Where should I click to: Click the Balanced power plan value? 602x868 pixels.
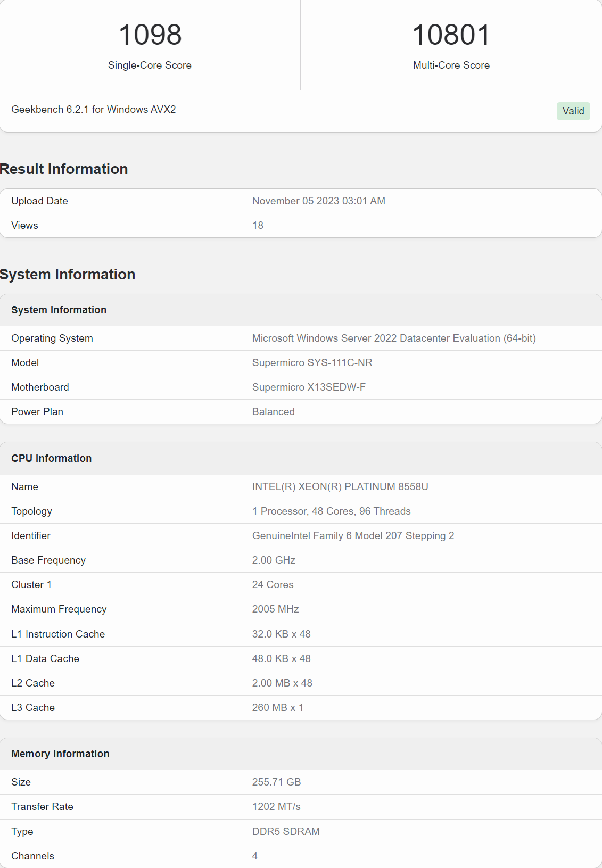click(273, 411)
